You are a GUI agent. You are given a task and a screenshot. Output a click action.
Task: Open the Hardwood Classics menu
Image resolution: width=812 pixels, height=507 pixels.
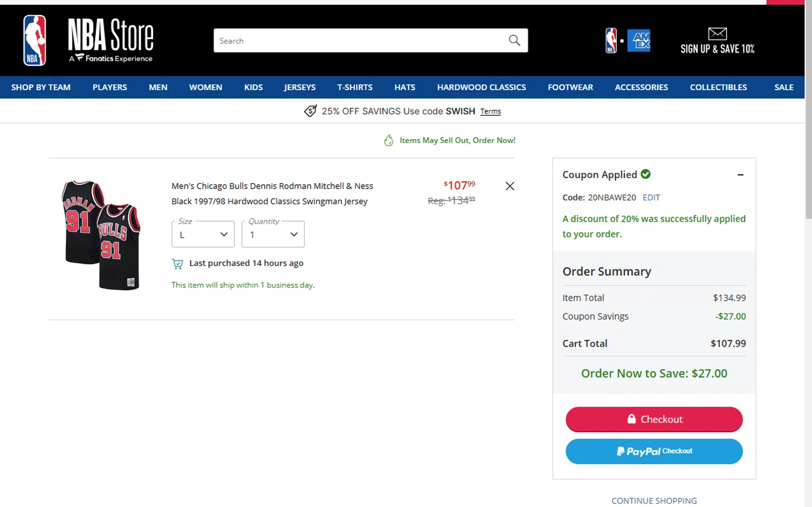(482, 87)
